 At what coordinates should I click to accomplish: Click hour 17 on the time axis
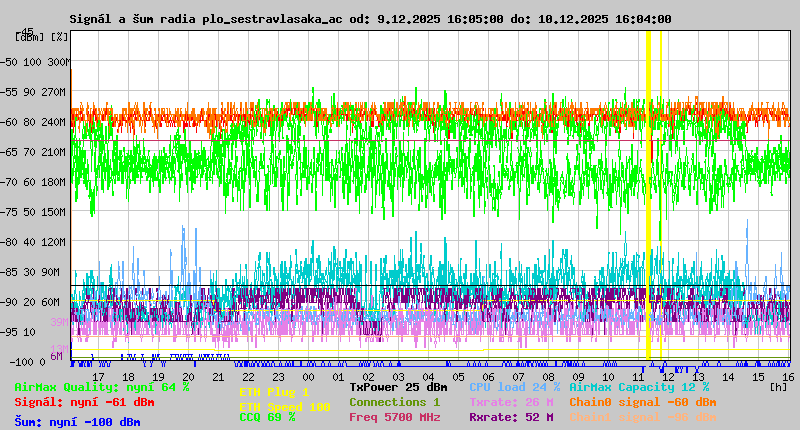pyautogui.click(x=97, y=376)
